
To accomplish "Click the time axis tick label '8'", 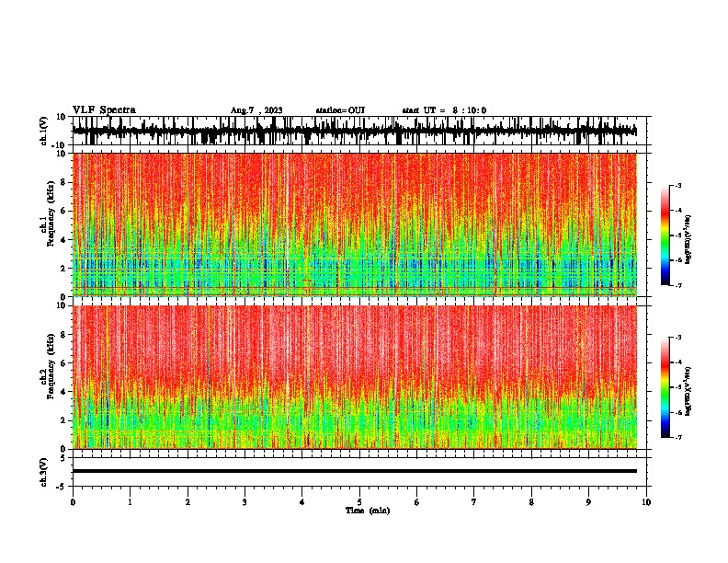I will (531, 502).
